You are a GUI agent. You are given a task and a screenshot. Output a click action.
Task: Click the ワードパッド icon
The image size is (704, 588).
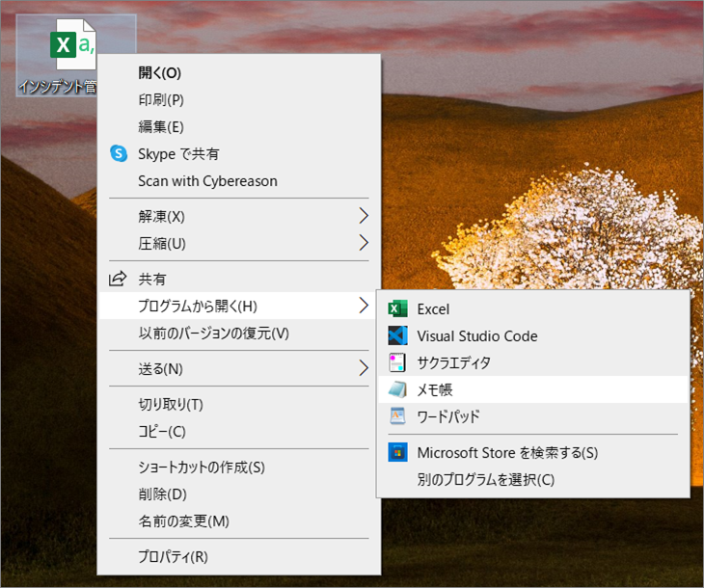tap(397, 417)
